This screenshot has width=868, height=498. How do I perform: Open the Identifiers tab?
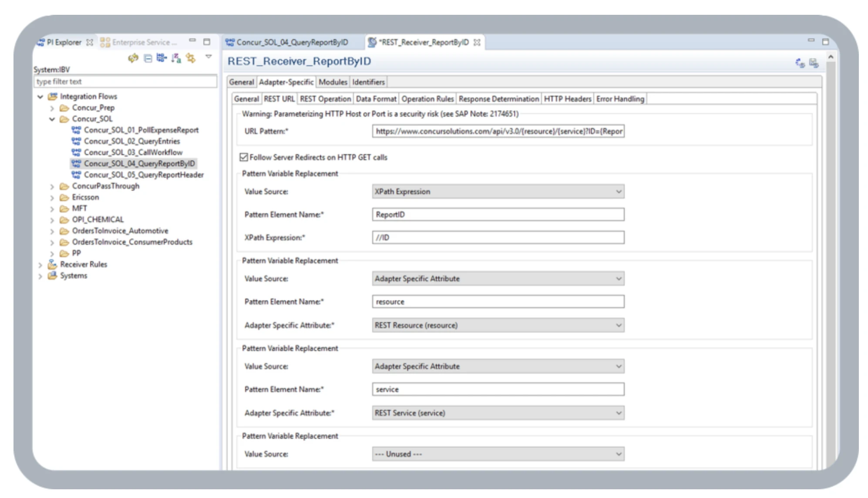(368, 82)
